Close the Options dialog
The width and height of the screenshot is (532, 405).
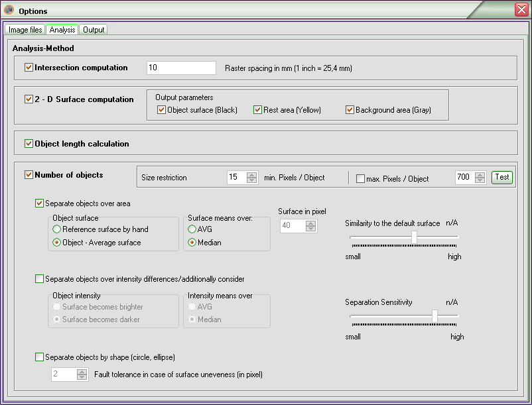pos(521,9)
